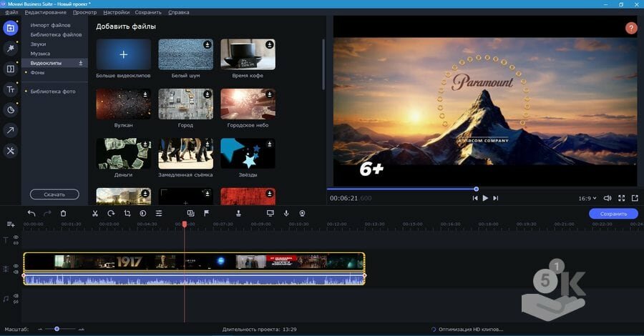
Task: Mute the video track audio
Action: point(16,272)
